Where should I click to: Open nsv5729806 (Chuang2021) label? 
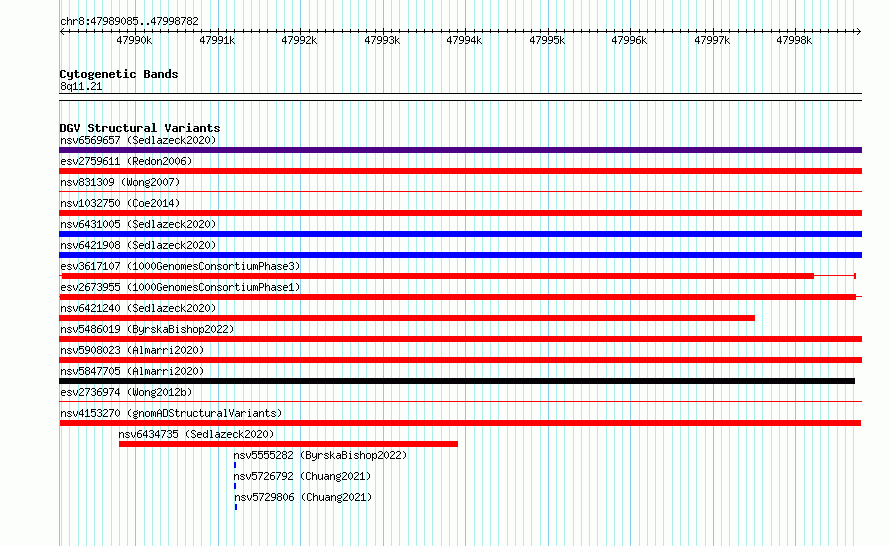tap(303, 497)
